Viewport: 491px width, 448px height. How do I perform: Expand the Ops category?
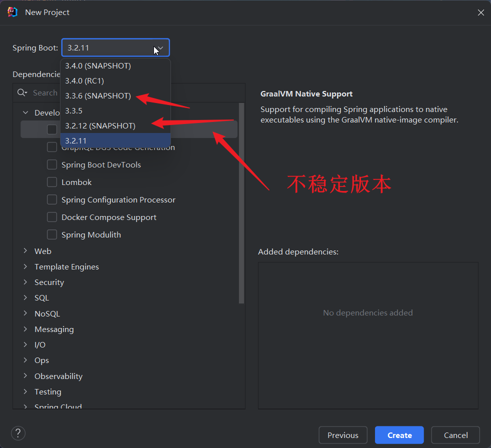25,360
